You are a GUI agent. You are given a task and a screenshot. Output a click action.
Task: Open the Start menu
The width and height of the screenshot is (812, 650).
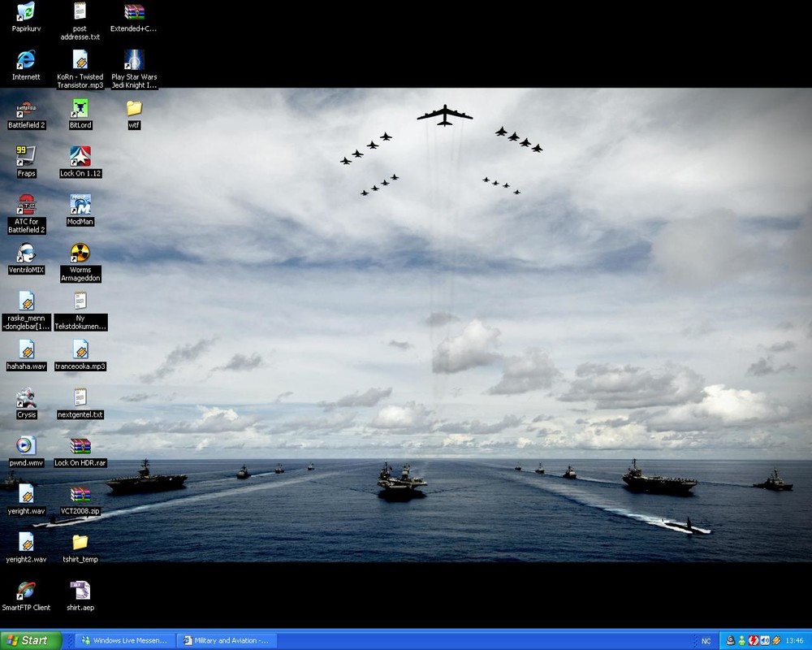pos(31,640)
